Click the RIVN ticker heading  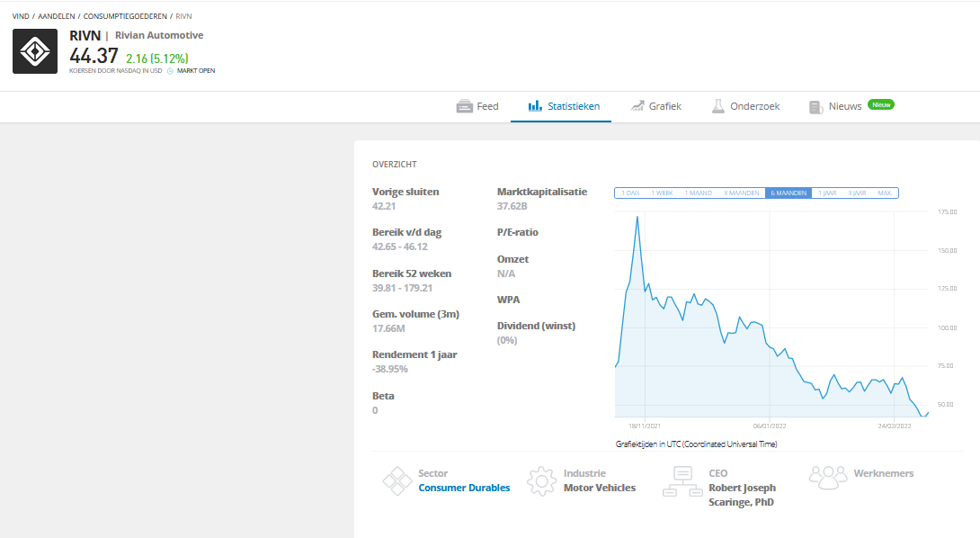click(85, 36)
